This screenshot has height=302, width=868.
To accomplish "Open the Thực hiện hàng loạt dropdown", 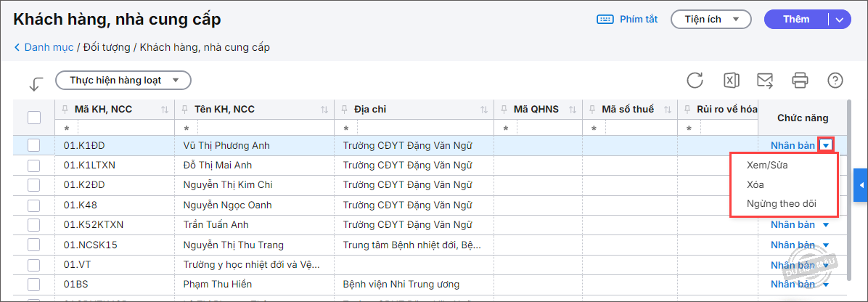I will click(123, 80).
